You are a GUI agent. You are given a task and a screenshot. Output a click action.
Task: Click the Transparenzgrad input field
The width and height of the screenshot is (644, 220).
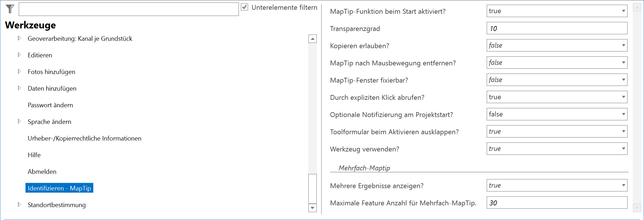click(x=557, y=28)
